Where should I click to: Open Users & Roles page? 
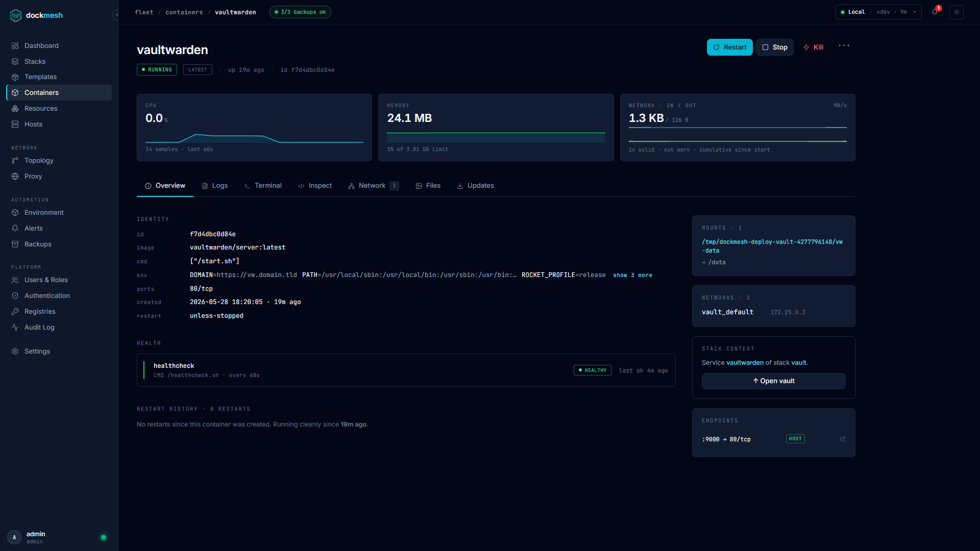tap(59, 280)
